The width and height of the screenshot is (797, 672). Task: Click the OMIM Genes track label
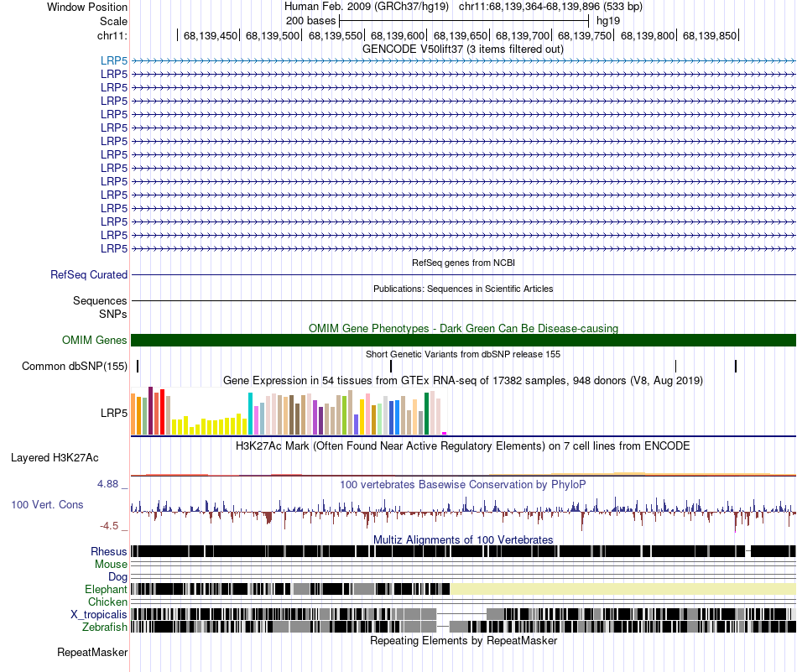(x=95, y=340)
